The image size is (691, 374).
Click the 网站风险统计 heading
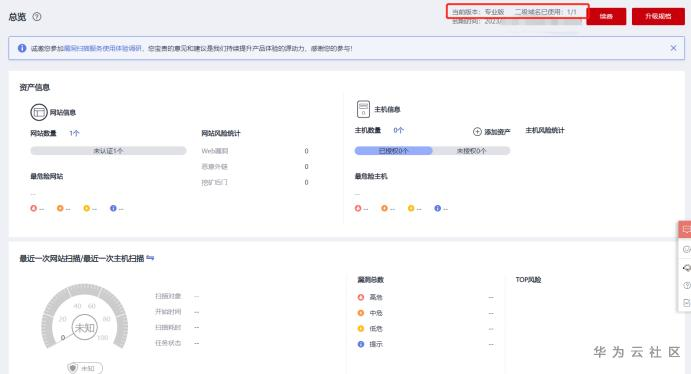tap(221, 133)
